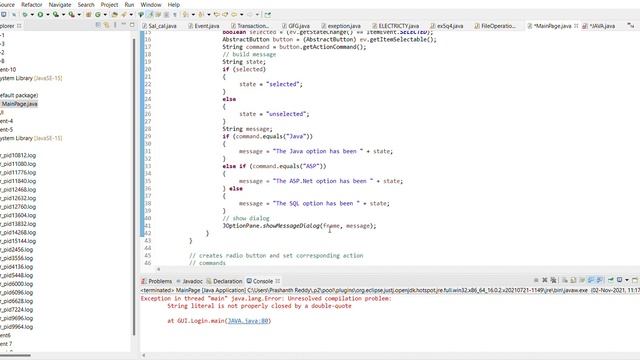Select MainPage.java in Package Explorer tree
This screenshot has width=640, height=360.
[19, 104]
